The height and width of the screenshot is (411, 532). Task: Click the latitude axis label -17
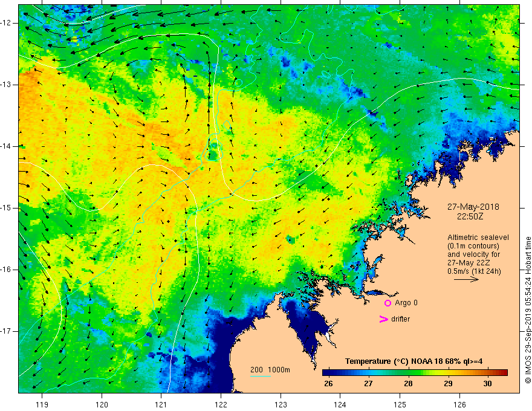click(7, 331)
